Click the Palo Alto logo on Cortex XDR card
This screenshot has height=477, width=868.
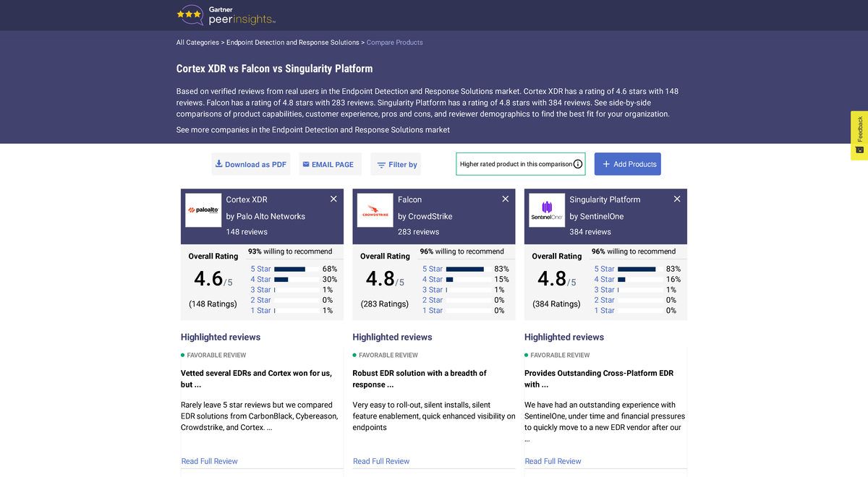point(203,210)
